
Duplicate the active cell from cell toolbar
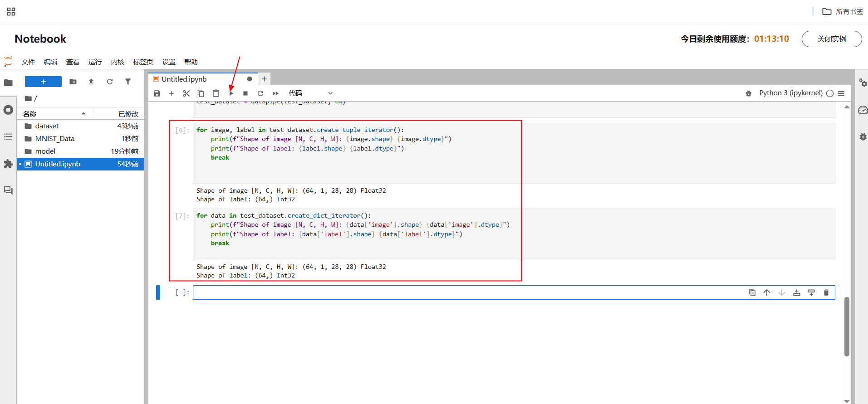click(x=752, y=292)
